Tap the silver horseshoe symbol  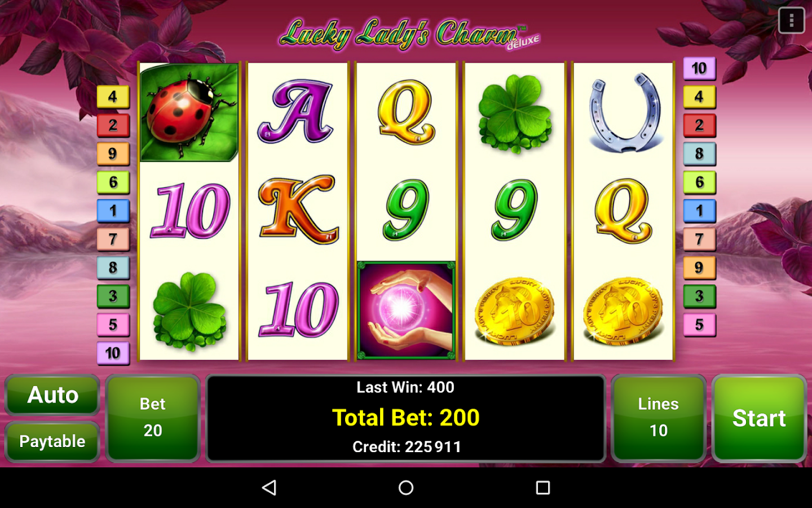point(624,112)
